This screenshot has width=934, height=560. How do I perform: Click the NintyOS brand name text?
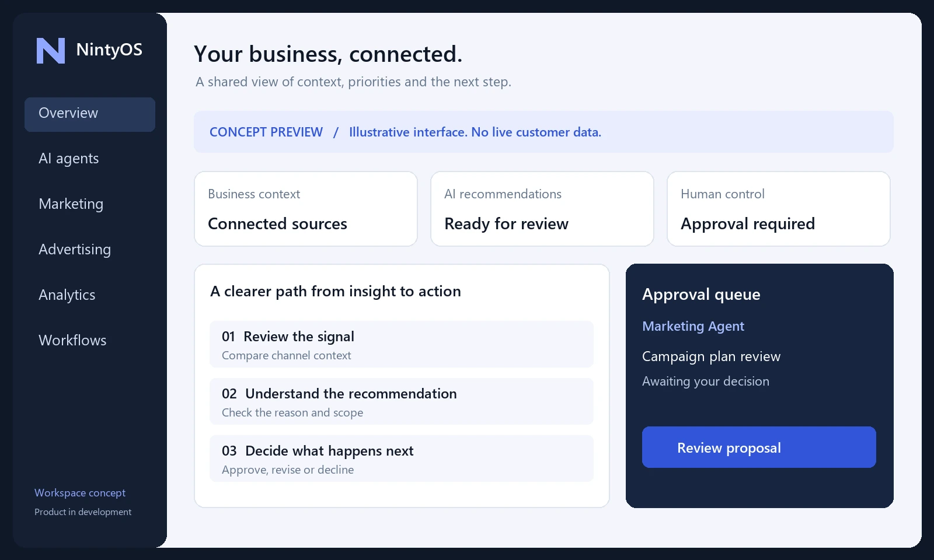coord(109,50)
